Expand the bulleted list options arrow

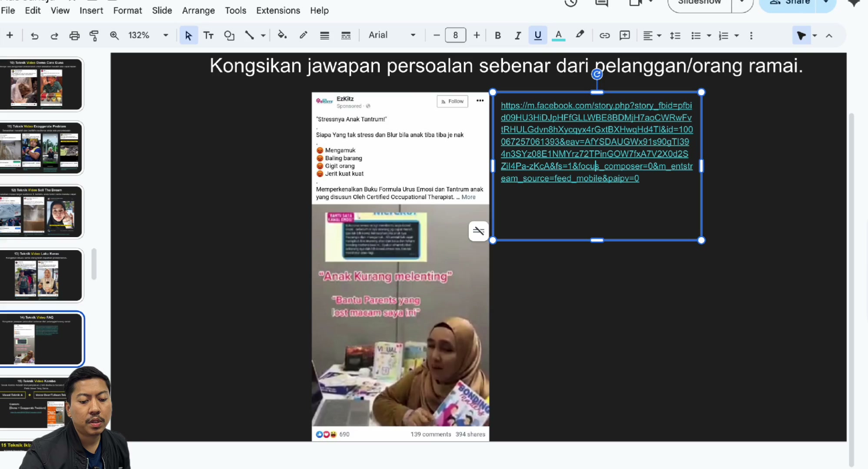coord(709,36)
